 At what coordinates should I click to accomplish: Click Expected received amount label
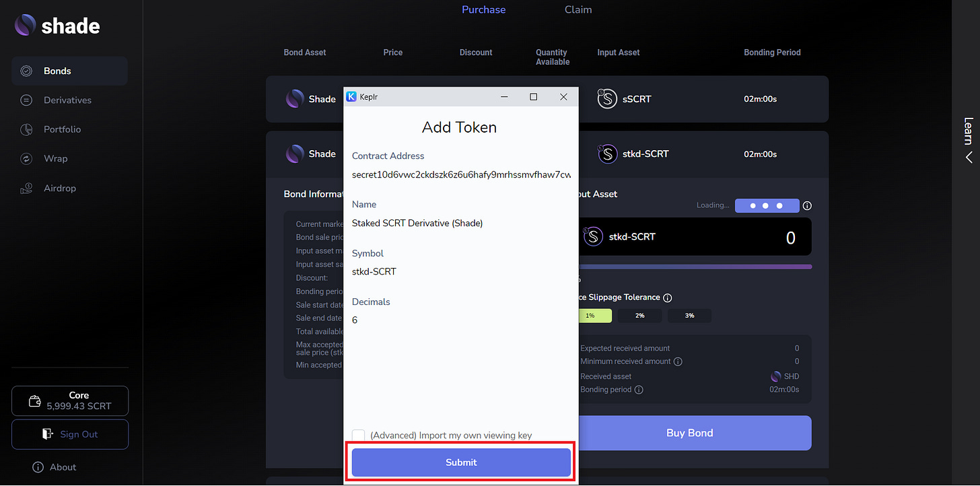pos(625,349)
